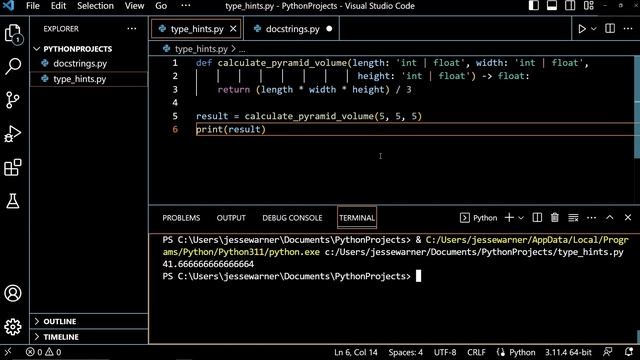Click the terminal list icon left of trash
The image size is (640, 360).
[573, 218]
